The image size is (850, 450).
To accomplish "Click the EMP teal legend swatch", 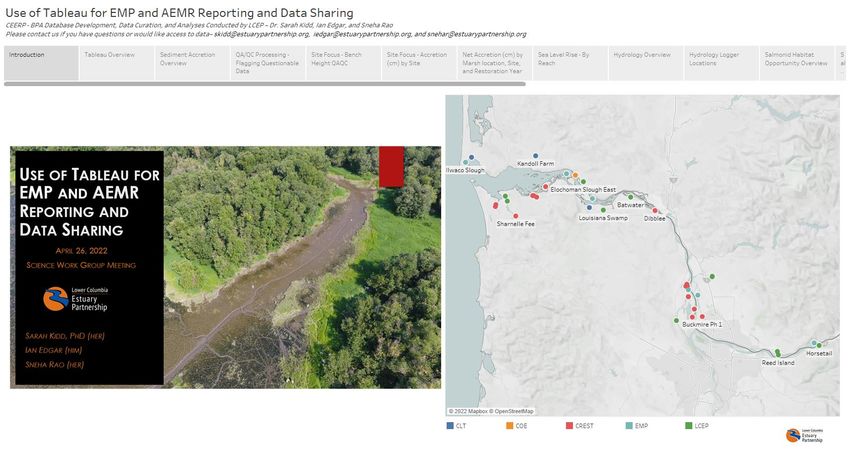I will [x=629, y=426].
